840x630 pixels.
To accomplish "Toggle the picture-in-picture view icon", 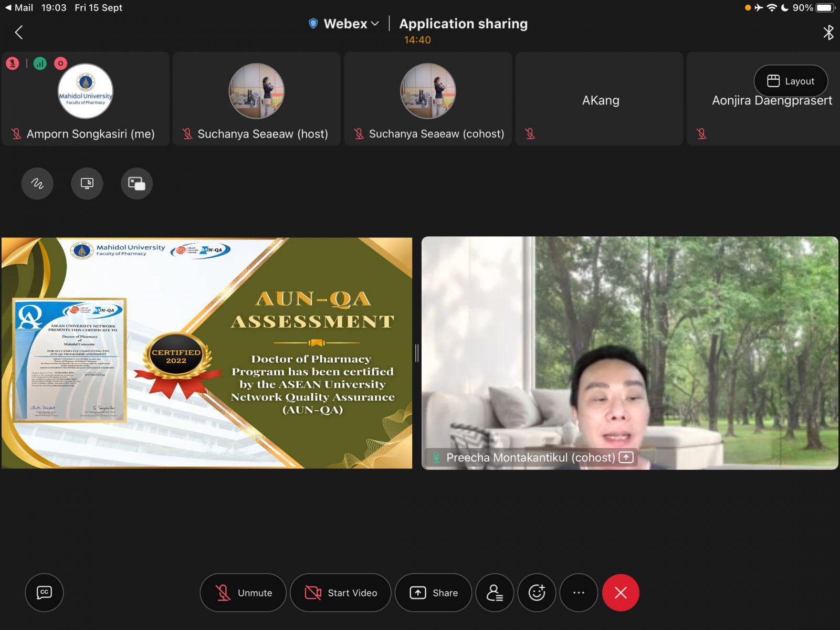I will [137, 183].
